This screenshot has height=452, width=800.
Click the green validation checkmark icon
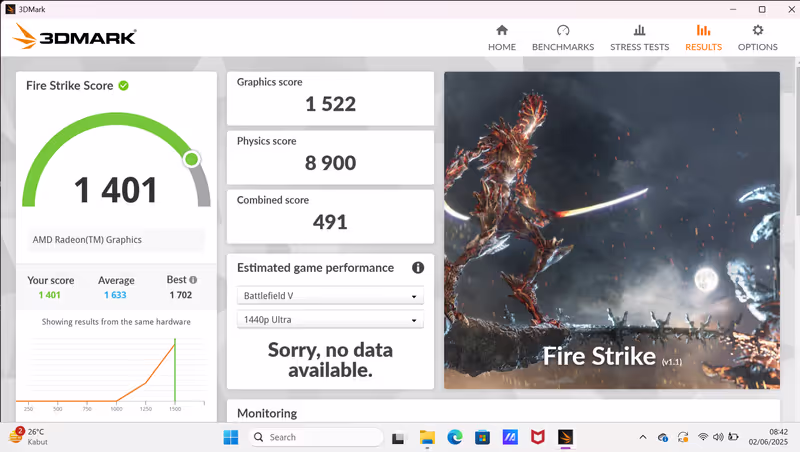pos(124,86)
